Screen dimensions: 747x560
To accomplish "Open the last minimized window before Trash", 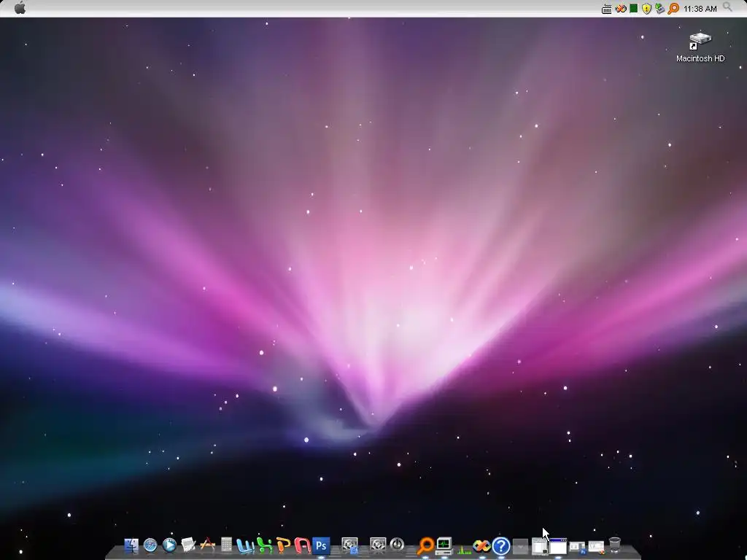I will (596, 547).
